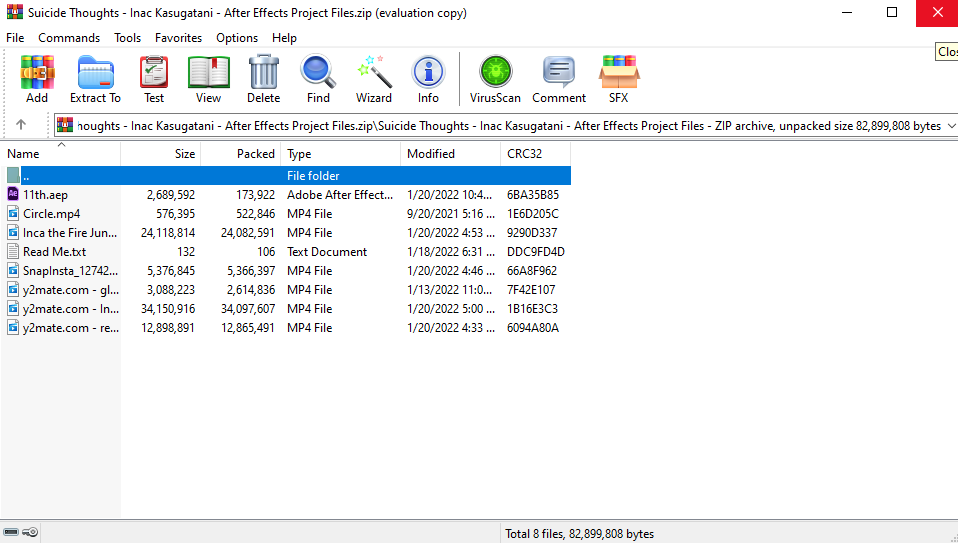
Task: Open the Options menu
Action: (237, 38)
